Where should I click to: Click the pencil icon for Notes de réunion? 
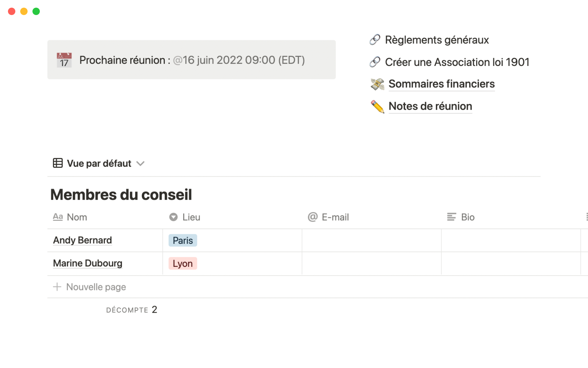(x=377, y=106)
